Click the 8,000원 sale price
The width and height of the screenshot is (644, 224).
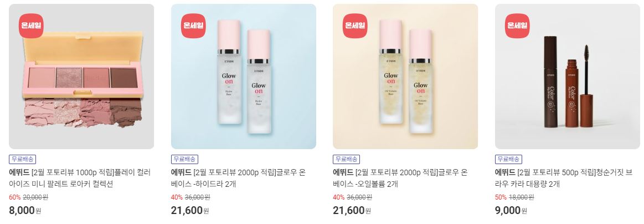coord(25,211)
